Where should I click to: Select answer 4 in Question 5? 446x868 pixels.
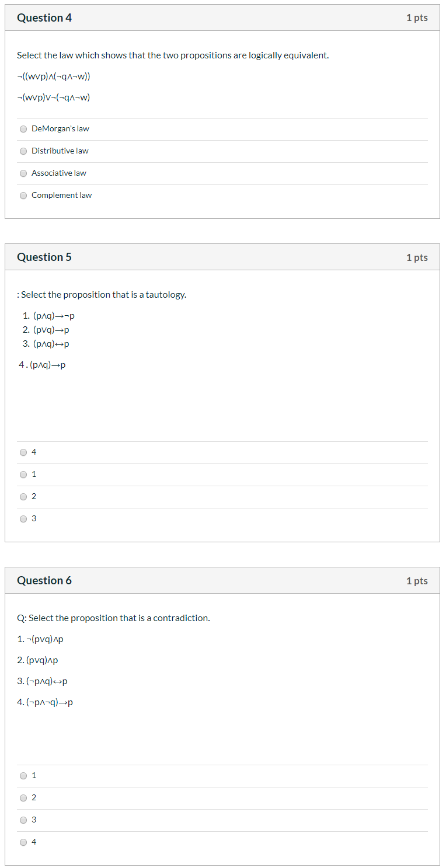coord(23,452)
